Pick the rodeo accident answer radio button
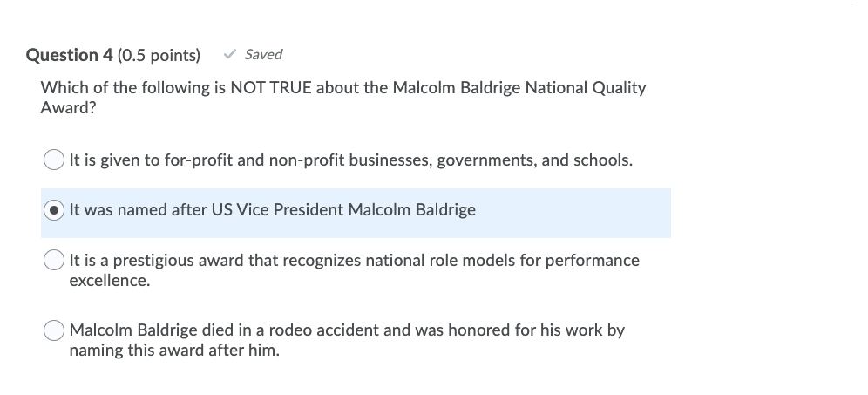The image size is (868, 395). [54, 331]
